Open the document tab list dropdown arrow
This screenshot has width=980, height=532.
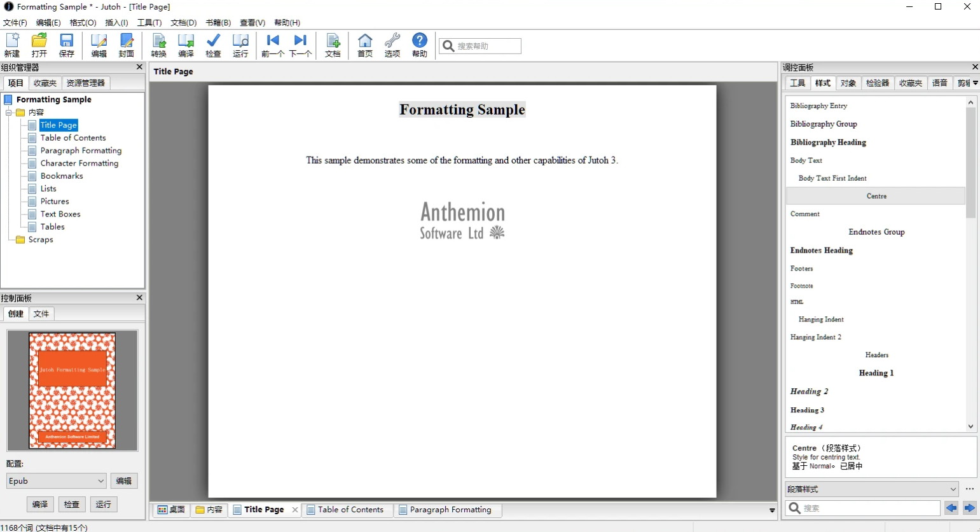772,510
